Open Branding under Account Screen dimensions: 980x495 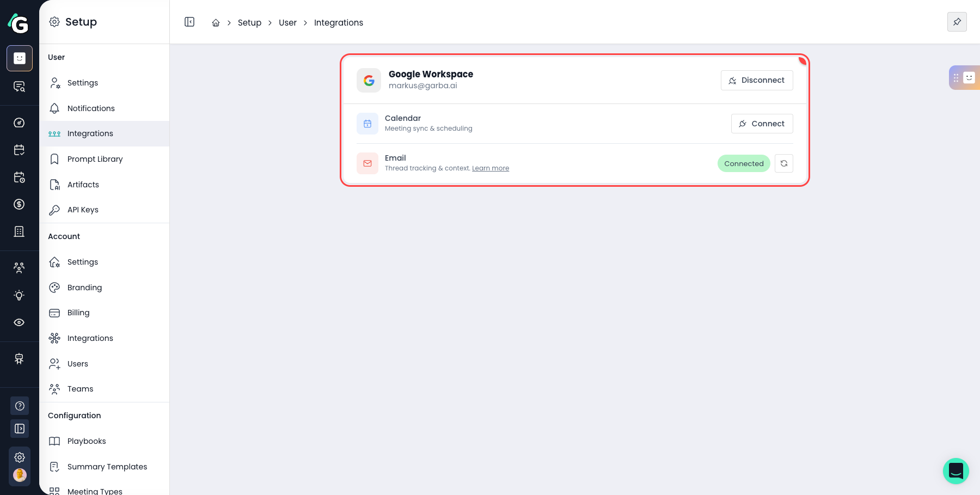[84, 288]
